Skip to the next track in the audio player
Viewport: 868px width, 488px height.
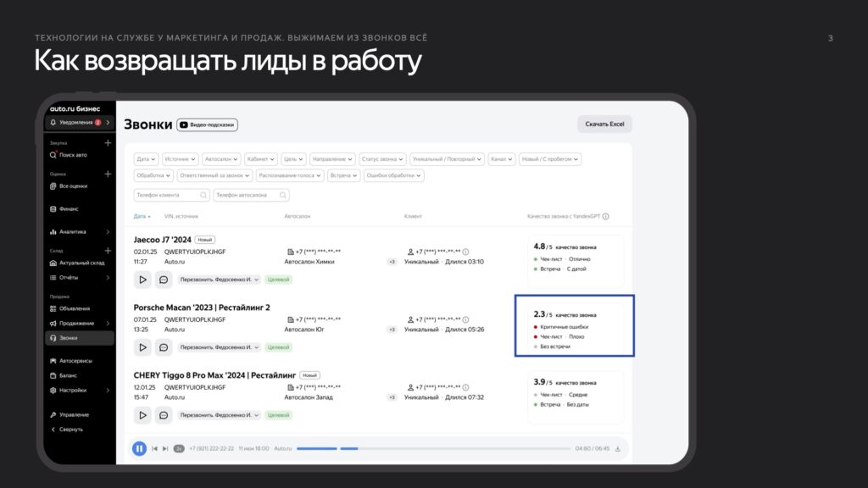pyautogui.click(x=165, y=448)
